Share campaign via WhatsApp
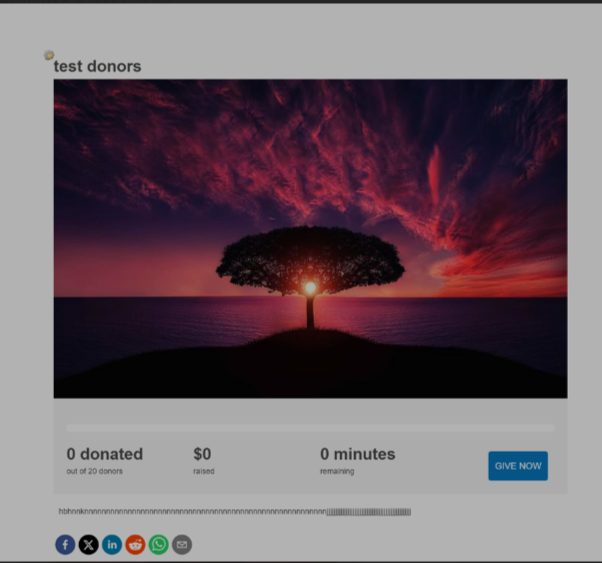The image size is (602, 563). (158, 545)
